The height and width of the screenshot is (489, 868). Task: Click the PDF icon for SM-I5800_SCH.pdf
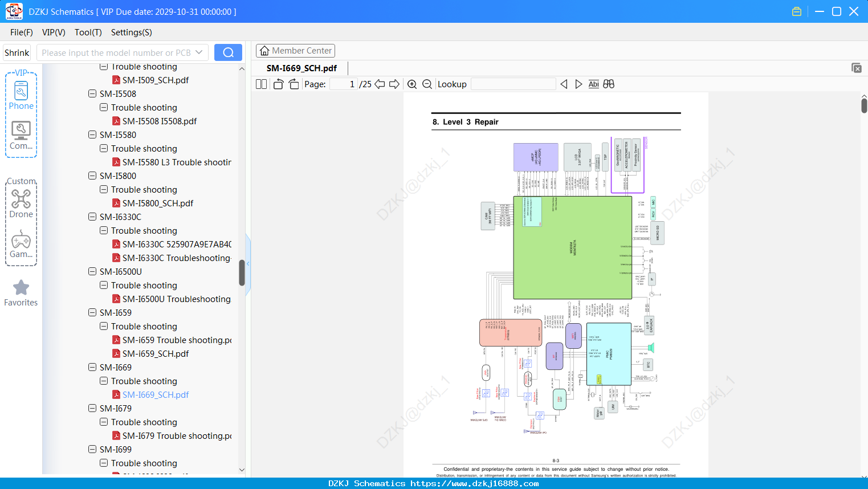[116, 203]
